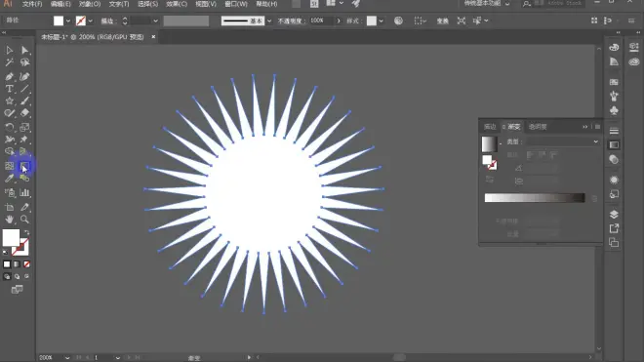The image size is (644, 362).
Task: Open stroke color dropdown in control bar
Action: point(90,20)
